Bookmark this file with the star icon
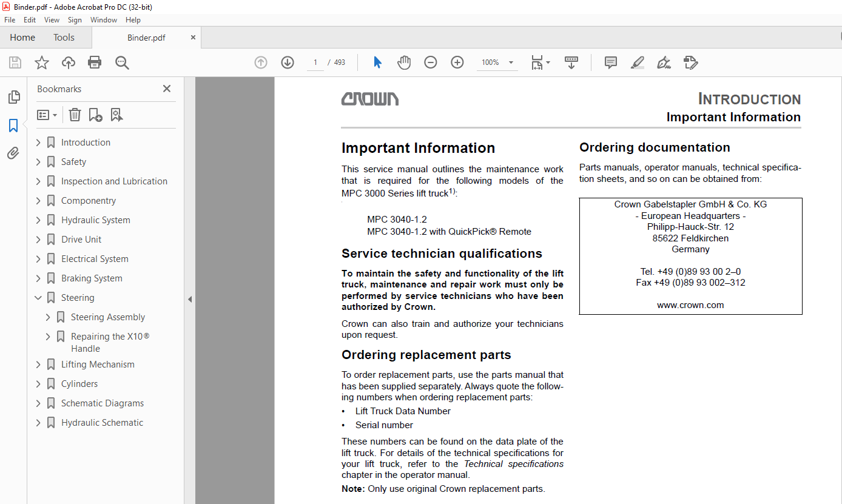The image size is (842, 504). pos(42,62)
